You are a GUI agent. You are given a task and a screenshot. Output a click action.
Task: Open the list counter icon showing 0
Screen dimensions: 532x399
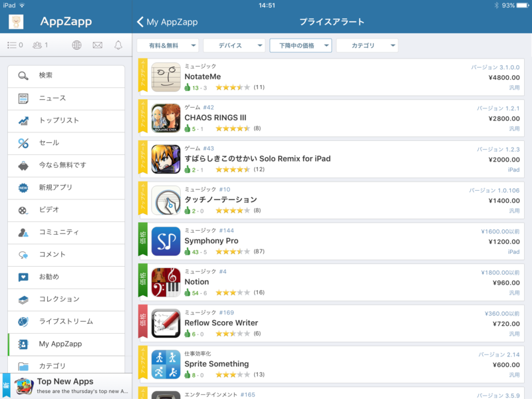point(15,45)
